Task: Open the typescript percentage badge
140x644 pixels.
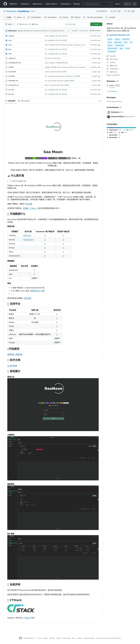Action: [x=41, y=158]
